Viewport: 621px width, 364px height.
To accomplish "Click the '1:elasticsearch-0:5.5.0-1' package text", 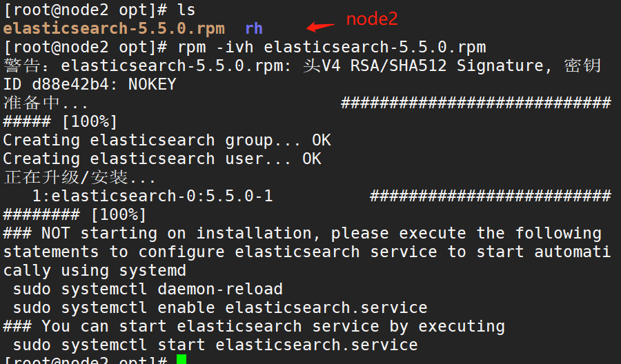I will [x=152, y=196].
